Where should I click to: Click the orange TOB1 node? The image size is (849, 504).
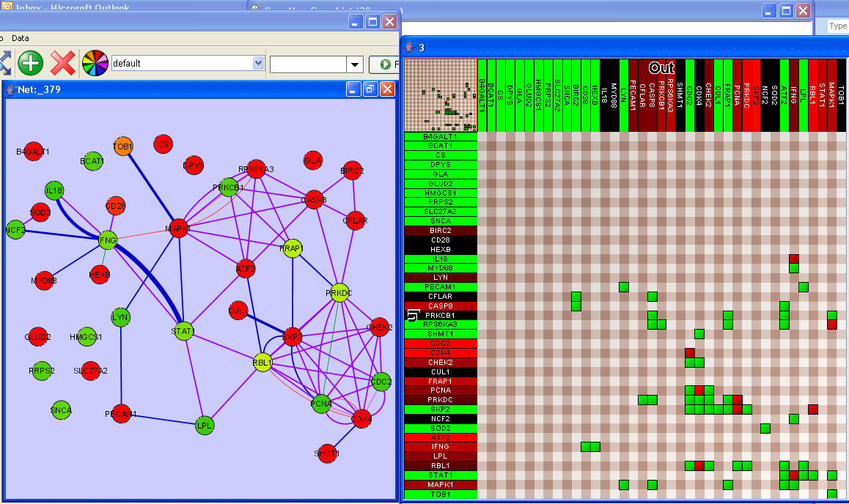point(123,147)
